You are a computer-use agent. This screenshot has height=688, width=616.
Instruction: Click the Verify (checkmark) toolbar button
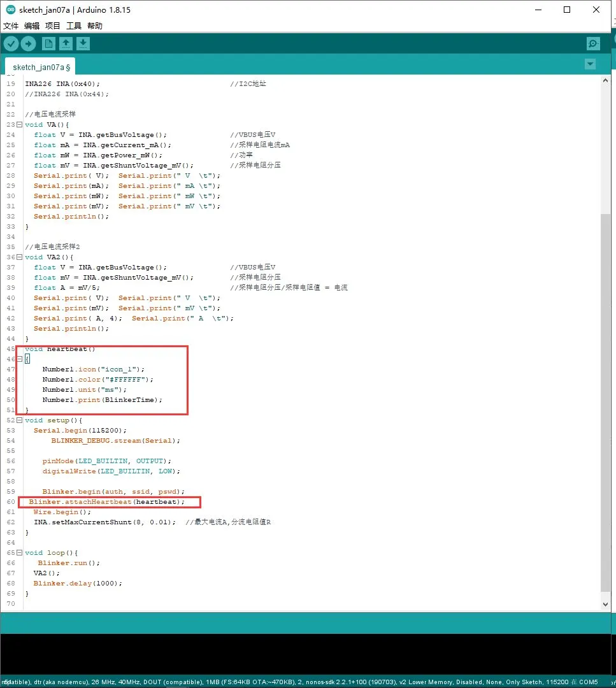coord(11,43)
